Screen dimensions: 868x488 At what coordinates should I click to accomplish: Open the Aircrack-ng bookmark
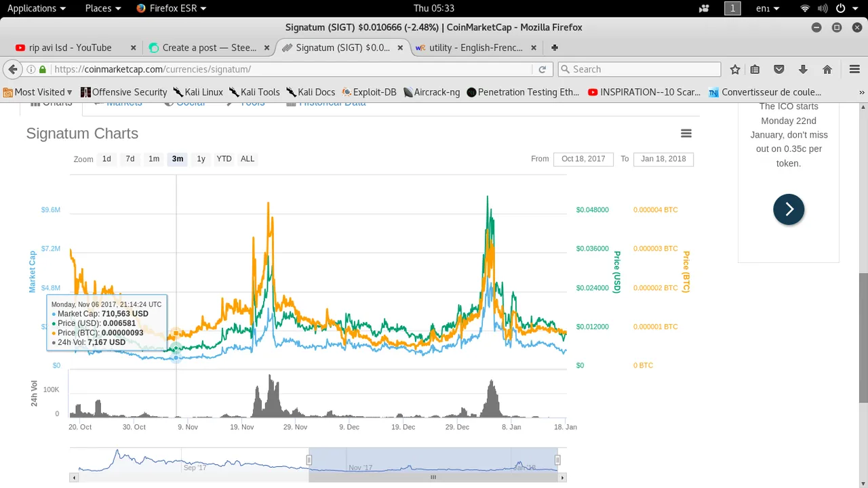coord(431,92)
